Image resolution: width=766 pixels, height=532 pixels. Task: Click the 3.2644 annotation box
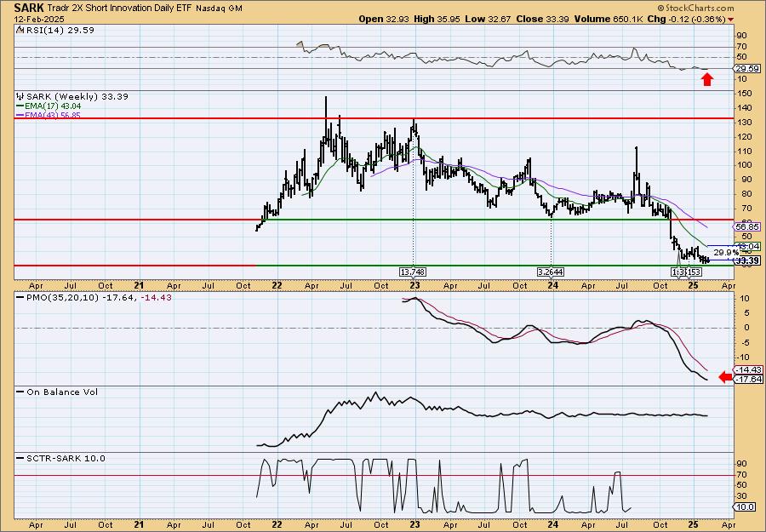pyautogui.click(x=551, y=272)
